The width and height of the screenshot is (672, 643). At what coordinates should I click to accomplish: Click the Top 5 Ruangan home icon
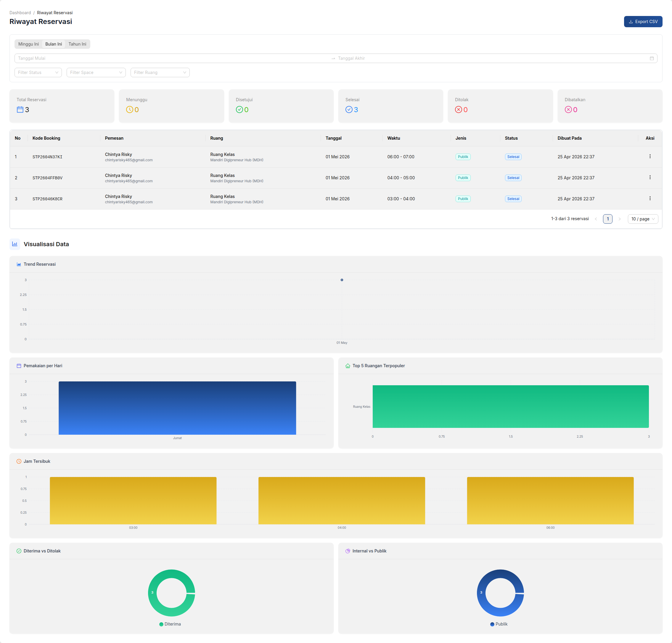[x=348, y=366]
